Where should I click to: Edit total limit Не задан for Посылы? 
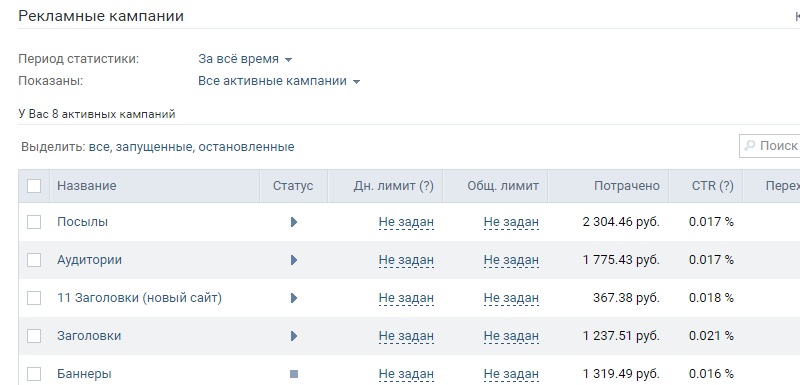[x=511, y=222]
